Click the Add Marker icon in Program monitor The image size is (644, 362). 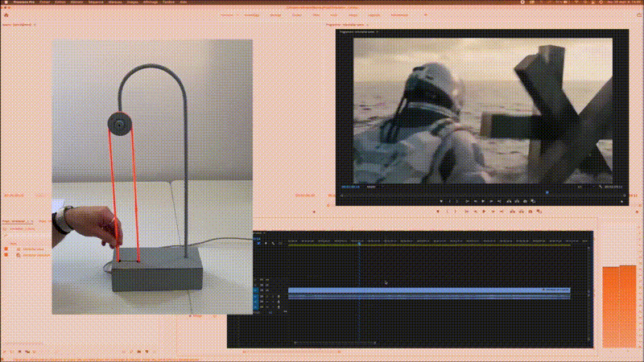(443, 201)
